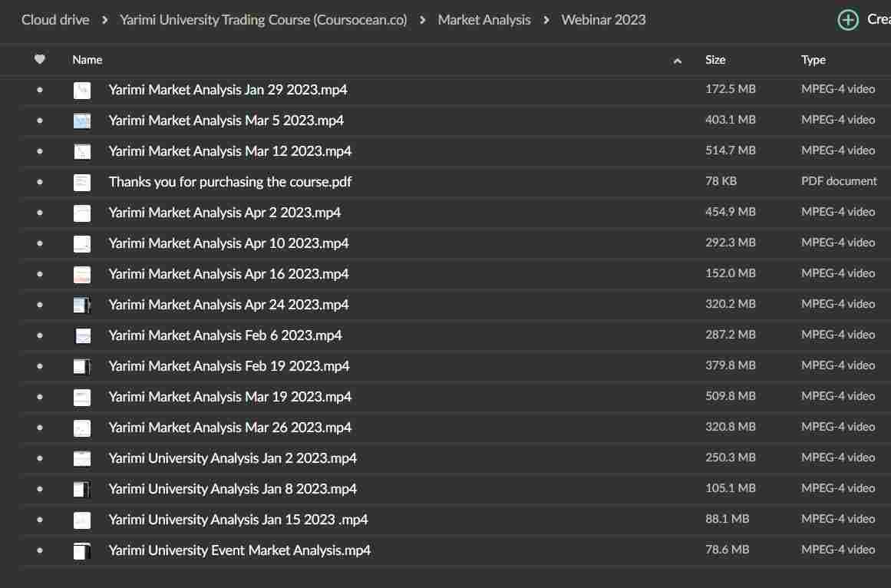Select Yarimi University Analysis Jan 15 2023 .mp4

239,519
